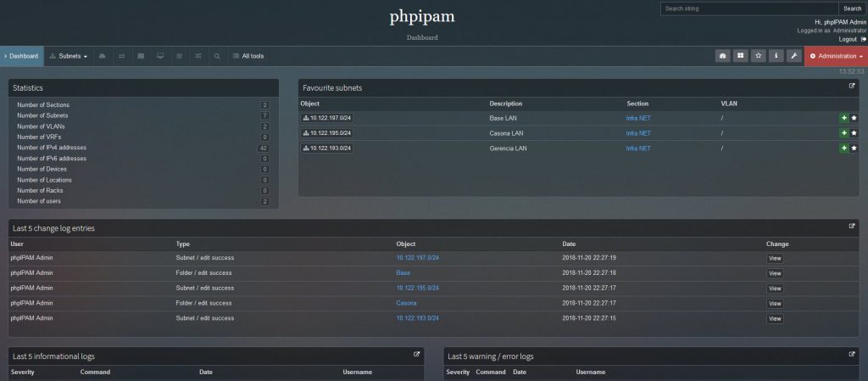This screenshot has height=381, width=868.
Task: Open the Base folder link in change log
Action: pos(403,273)
